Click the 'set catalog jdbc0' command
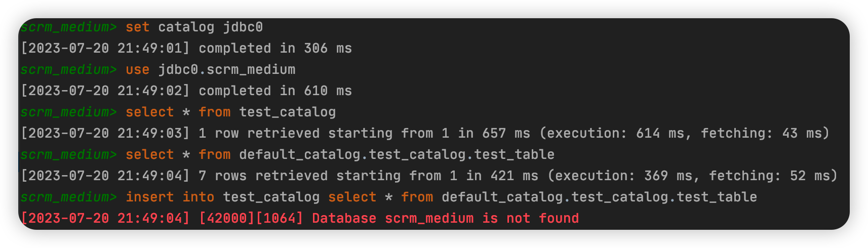This screenshot has width=868, height=248. 194,27
